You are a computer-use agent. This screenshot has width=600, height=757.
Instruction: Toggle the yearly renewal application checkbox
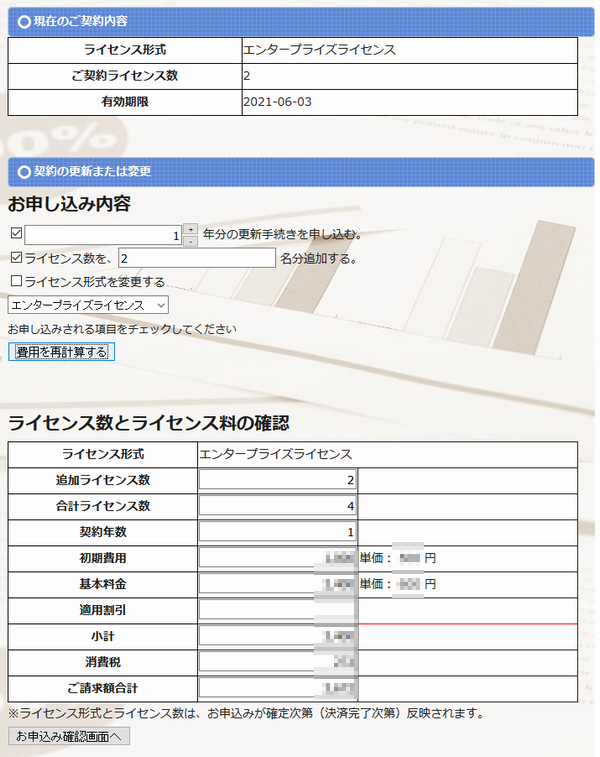click(x=15, y=234)
